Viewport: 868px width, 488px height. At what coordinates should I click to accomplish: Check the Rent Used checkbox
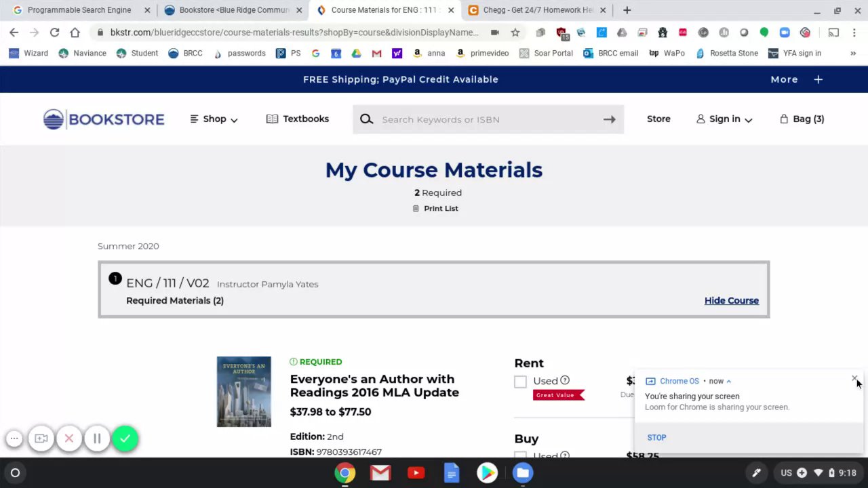[x=520, y=382]
